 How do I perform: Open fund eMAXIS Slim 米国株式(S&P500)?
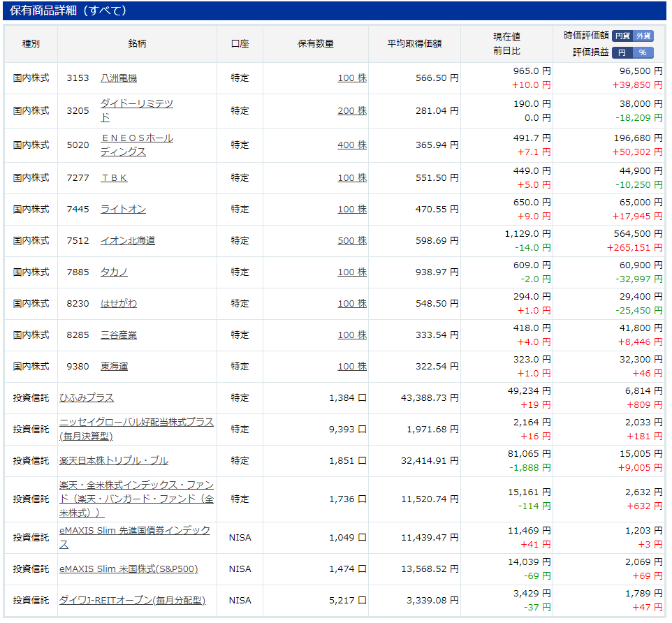[x=129, y=569]
